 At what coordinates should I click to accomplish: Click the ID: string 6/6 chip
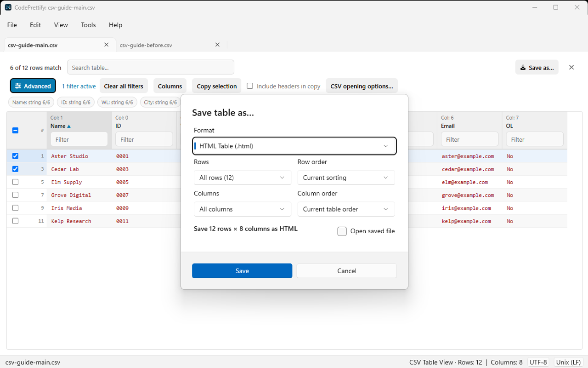pos(76,103)
